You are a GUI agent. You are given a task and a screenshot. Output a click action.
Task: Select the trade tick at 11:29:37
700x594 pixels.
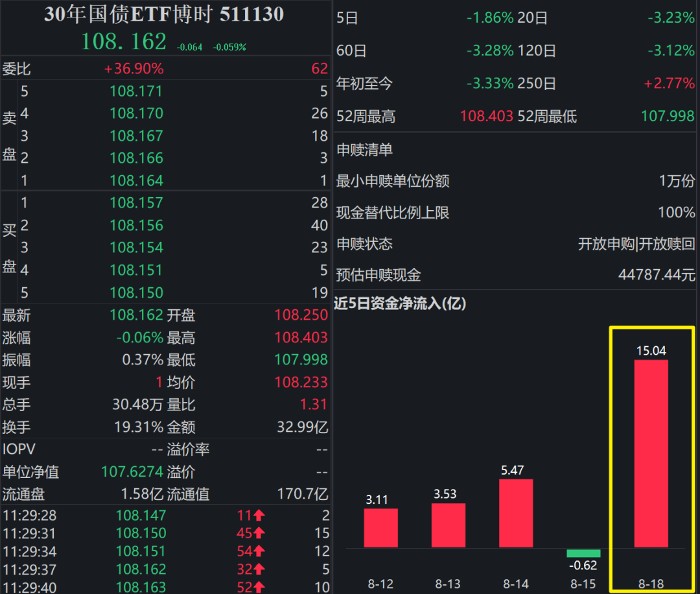pyautogui.click(x=166, y=569)
